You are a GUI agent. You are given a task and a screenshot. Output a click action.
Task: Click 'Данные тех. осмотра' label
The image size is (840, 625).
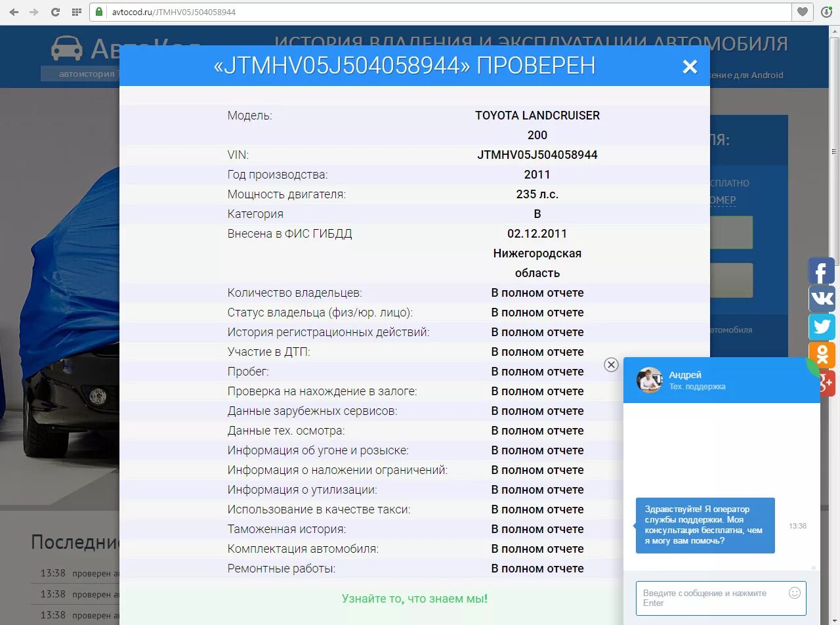click(286, 431)
